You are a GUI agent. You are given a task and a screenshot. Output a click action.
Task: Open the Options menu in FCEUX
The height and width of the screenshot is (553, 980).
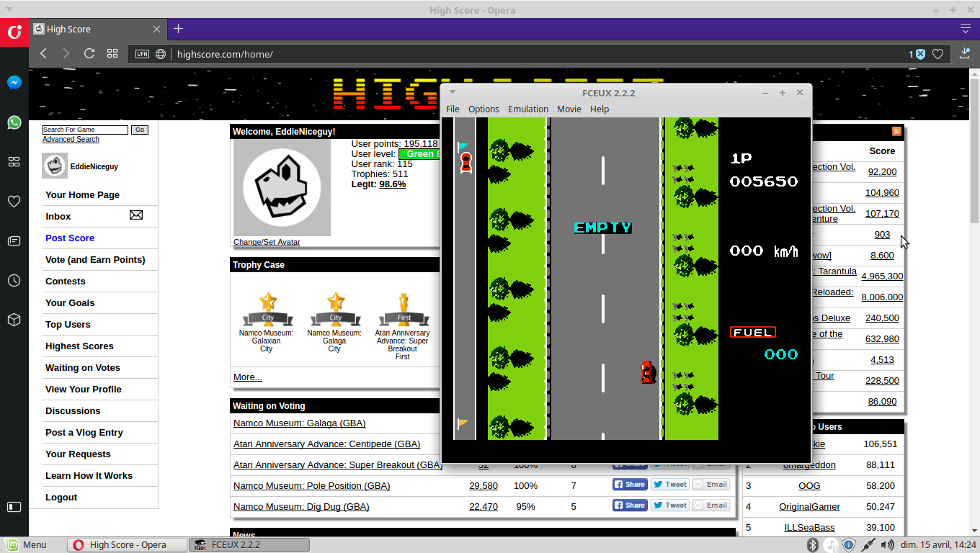pyautogui.click(x=484, y=109)
